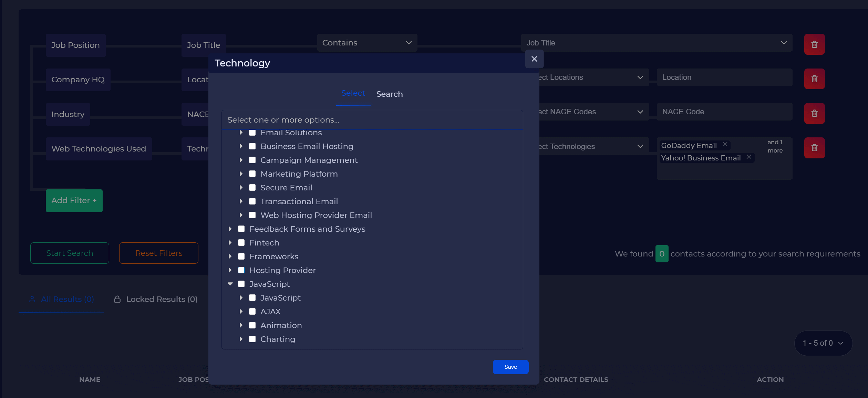
Task: Open the results pagination dropdown
Action: [823, 343]
